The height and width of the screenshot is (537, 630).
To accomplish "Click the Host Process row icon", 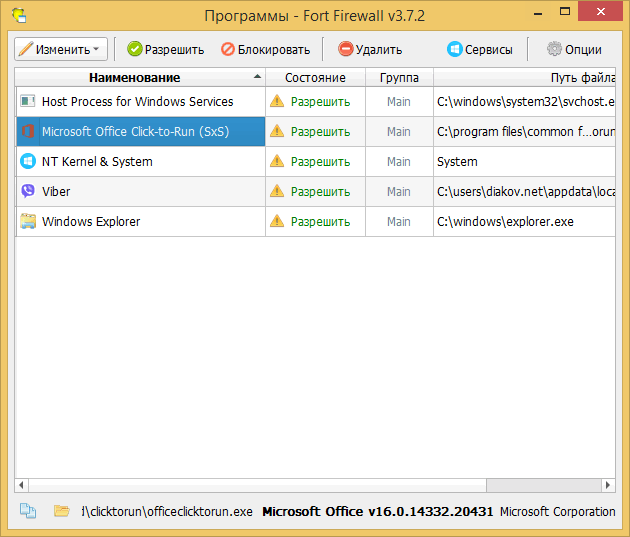I will coord(27,101).
